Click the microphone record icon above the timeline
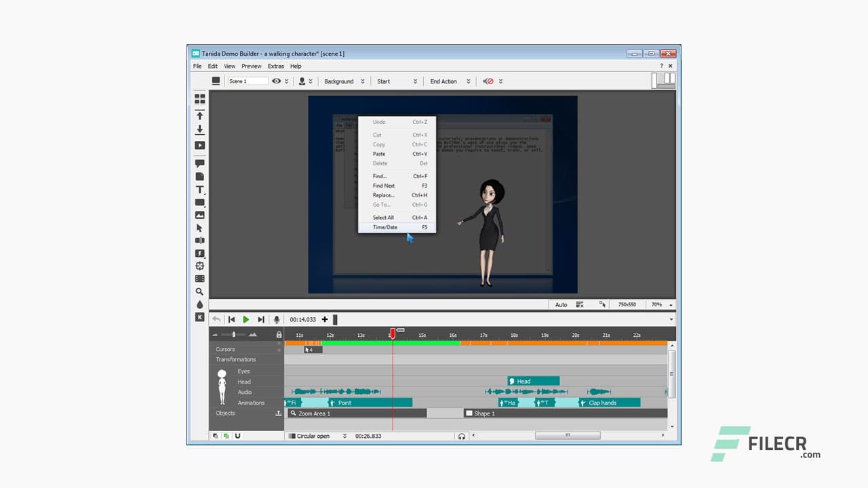 [275, 319]
